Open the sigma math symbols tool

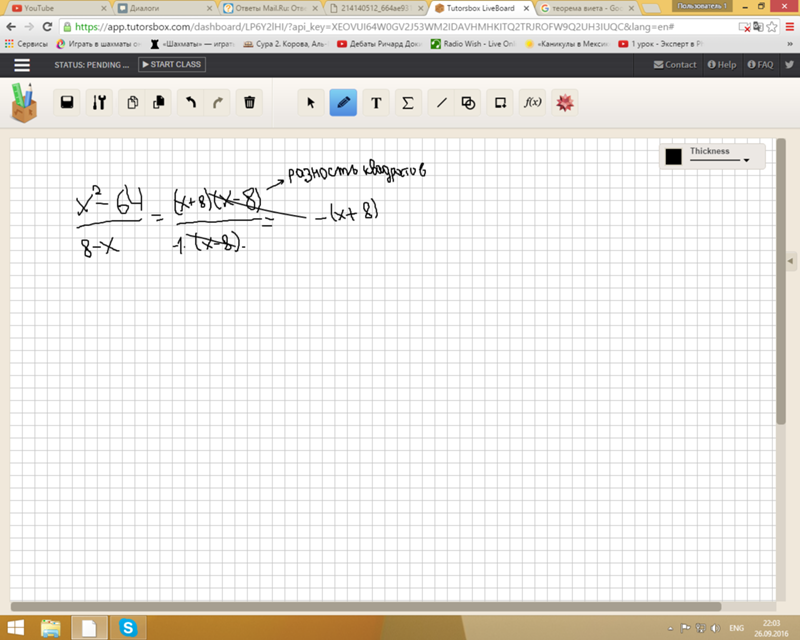[x=407, y=102]
